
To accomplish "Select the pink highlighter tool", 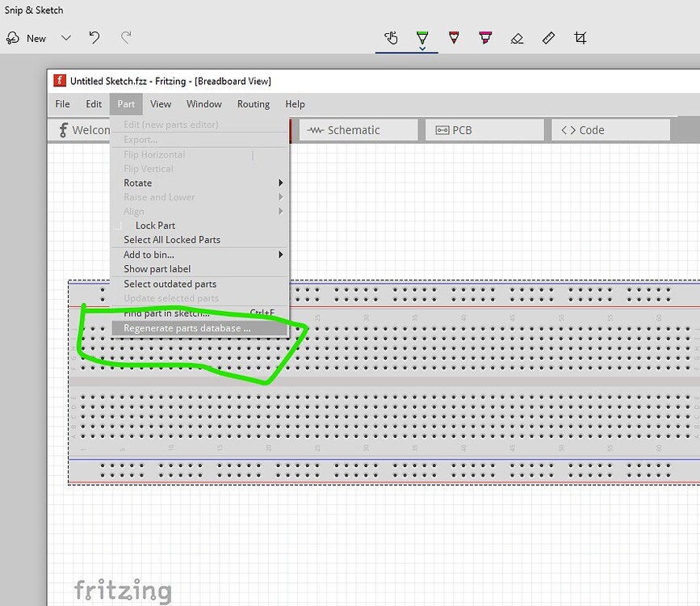I will click(485, 38).
